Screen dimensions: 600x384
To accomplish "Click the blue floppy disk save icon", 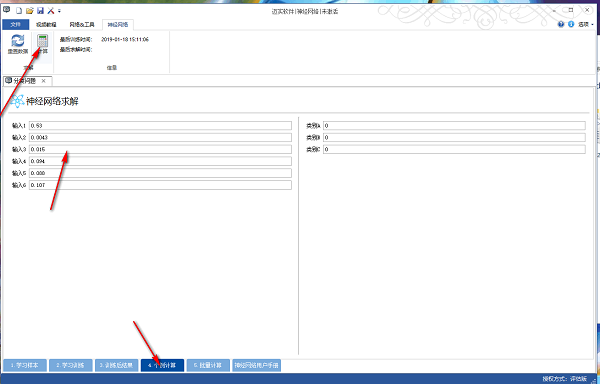I will [x=40, y=11].
